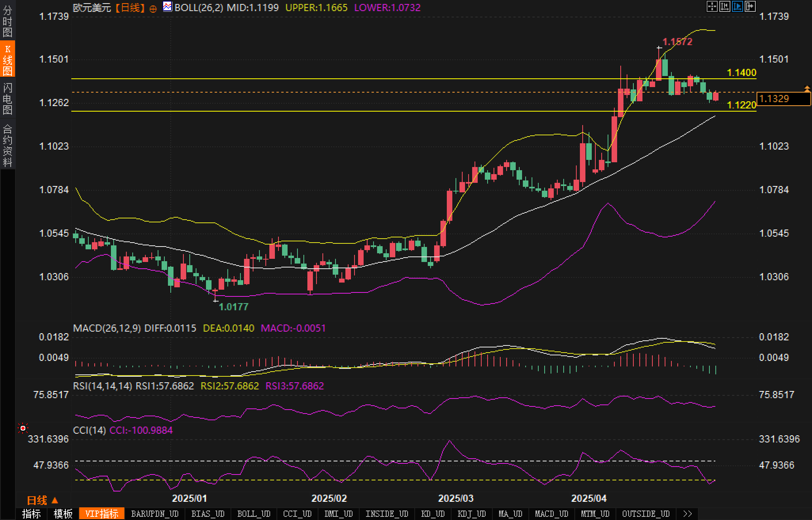Image resolution: width=812 pixels, height=520 pixels.
Task: Click the orange up arrow above price 1.1329
Action: 807,88
